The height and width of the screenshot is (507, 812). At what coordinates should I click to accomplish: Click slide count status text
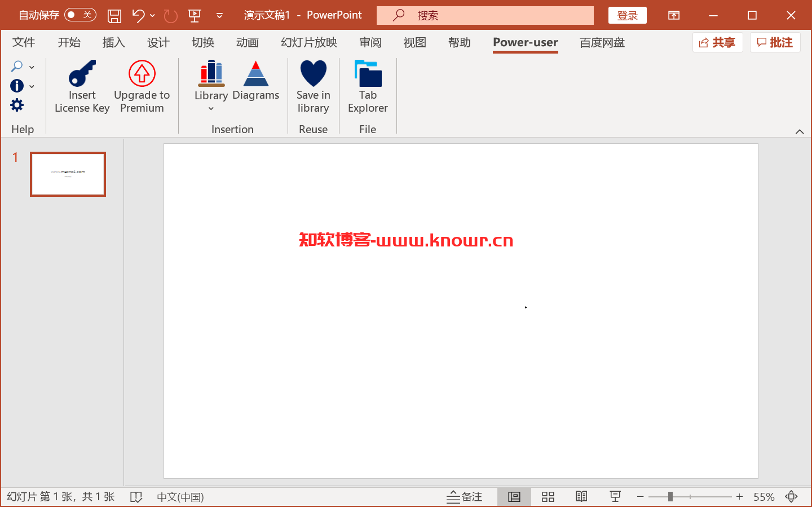pos(61,497)
